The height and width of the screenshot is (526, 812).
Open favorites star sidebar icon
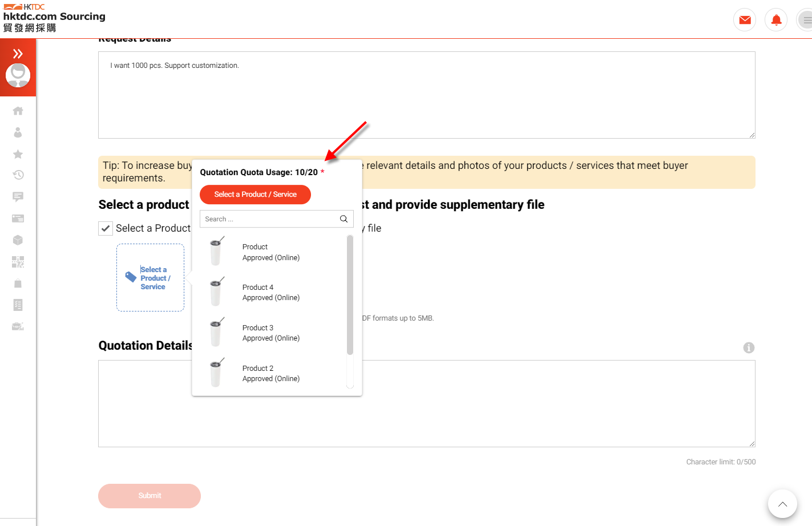pyautogui.click(x=18, y=154)
